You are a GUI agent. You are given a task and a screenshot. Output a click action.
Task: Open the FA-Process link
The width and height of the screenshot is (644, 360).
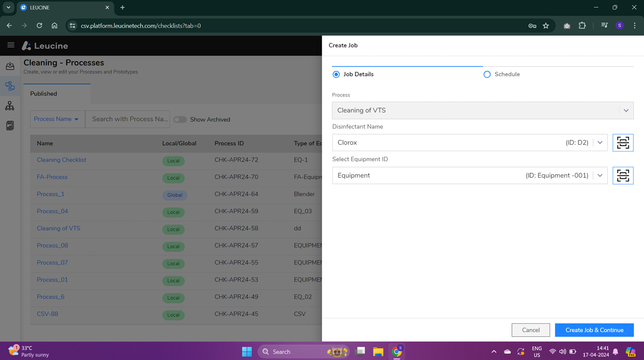click(52, 177)
